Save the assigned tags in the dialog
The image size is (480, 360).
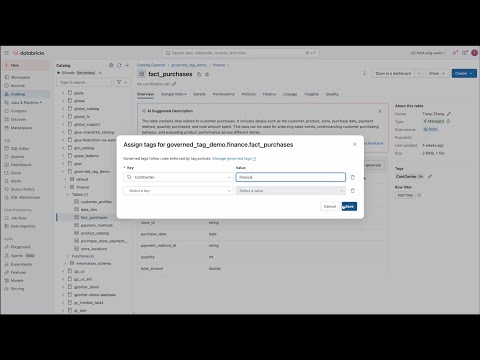tap(349, 206)
